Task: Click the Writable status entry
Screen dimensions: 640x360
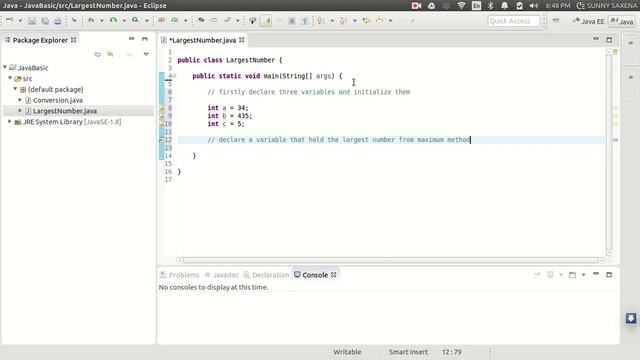Action: pyautogui.click(x=347, y=352)
